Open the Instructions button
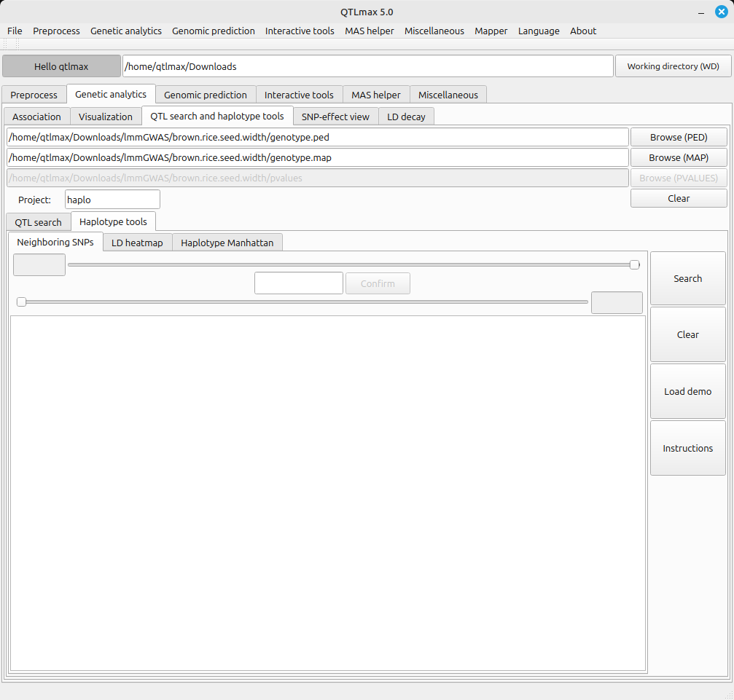The height and width of the screenshot is (700, 734). pos(687,448)
